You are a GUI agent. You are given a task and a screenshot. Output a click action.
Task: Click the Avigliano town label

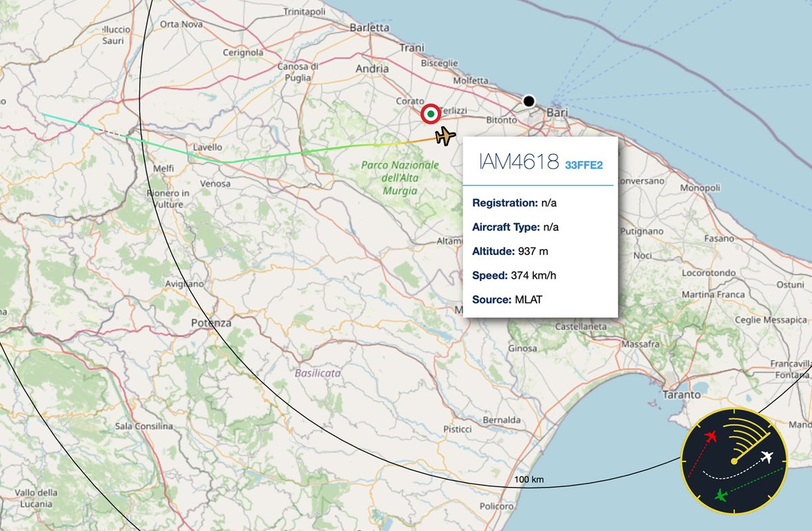click(x=185, y=284)
